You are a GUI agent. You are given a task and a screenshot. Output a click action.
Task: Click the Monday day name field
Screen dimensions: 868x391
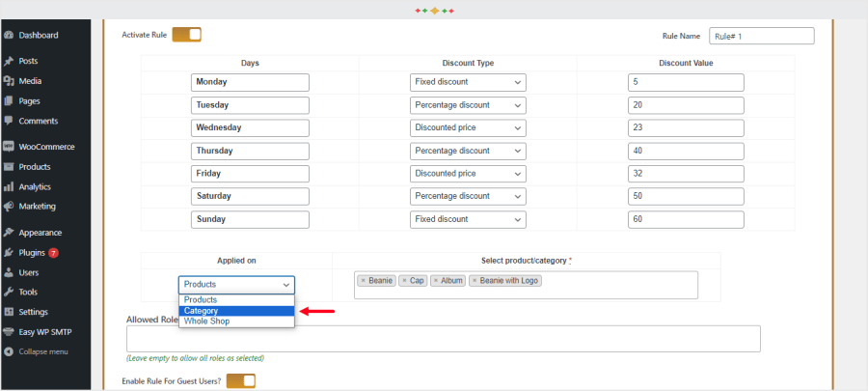click(250, 82)
